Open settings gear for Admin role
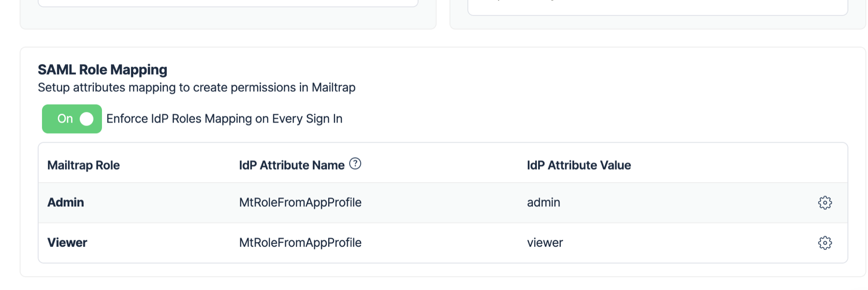 coord(825,202)
